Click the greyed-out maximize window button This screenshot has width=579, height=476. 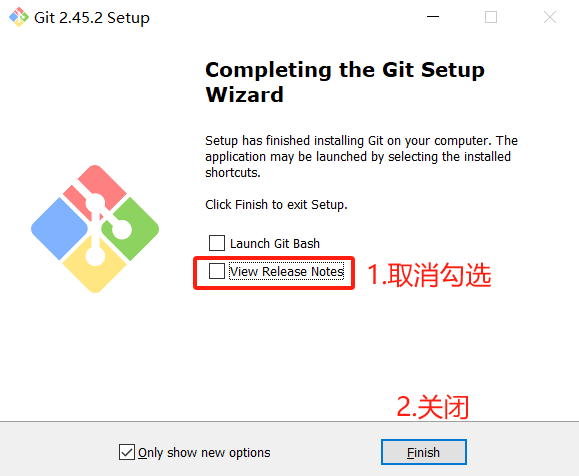(x=491, y=17)
